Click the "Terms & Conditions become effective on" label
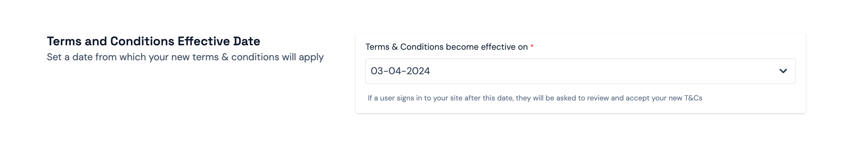 446,47
